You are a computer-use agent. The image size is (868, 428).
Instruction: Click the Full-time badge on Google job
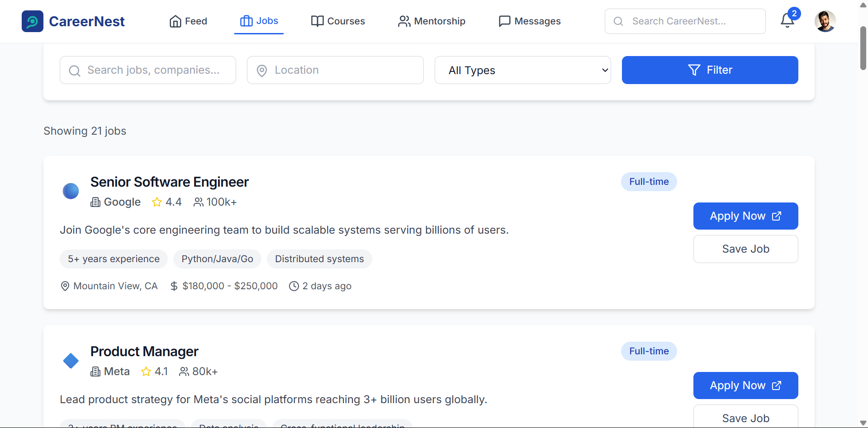pyautogui.click(x=649, y=182)
